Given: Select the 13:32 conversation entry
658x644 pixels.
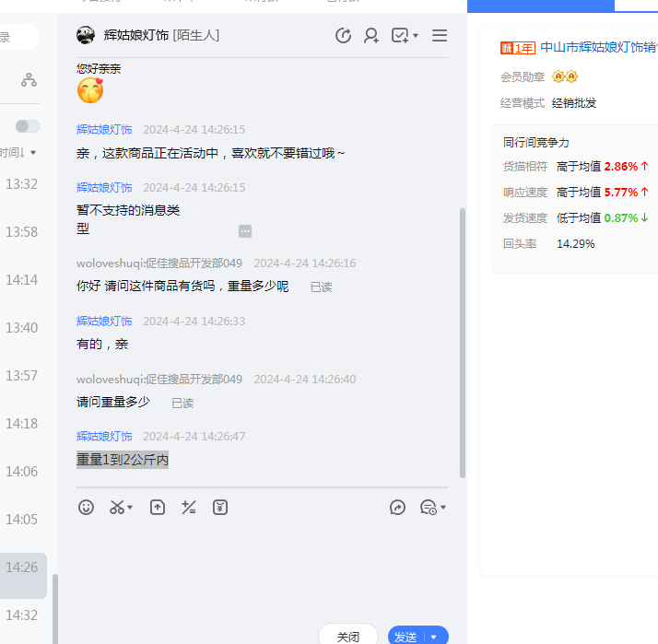Looking at the screenshot, I should tap(22, 184).
